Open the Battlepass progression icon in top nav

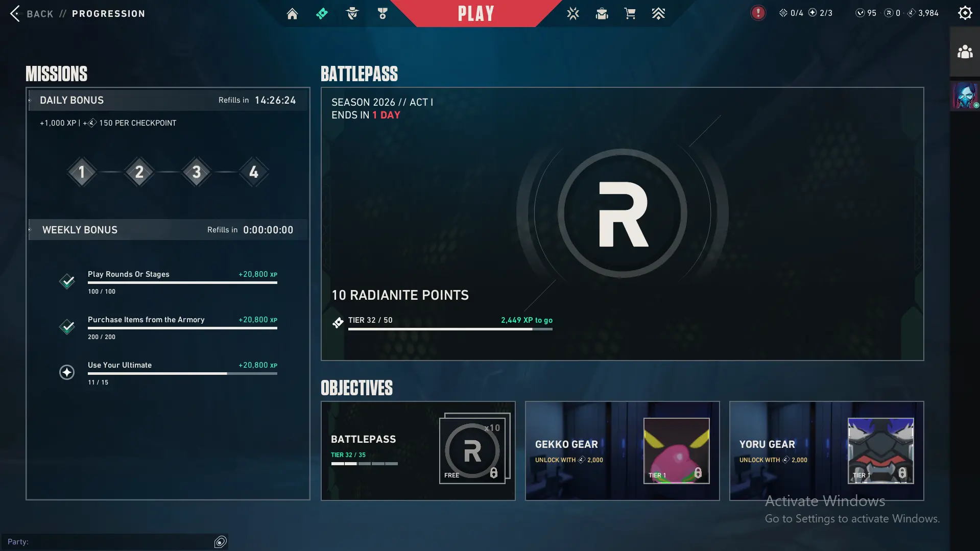[x=322, y=14]
